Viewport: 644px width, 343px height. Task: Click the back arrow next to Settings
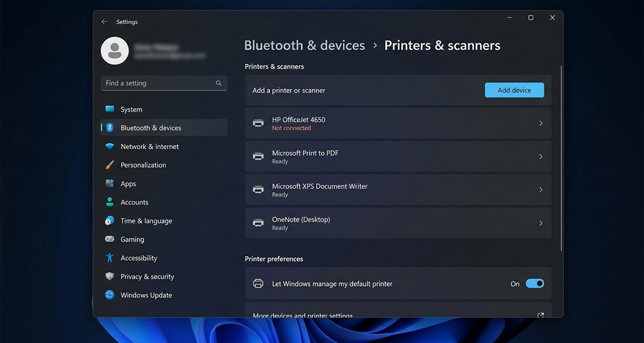pos(104,22)
